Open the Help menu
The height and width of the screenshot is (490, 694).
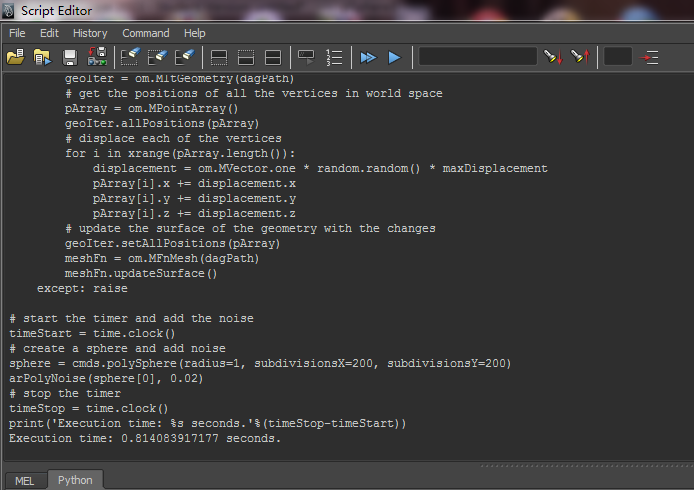tap(195, 33)
